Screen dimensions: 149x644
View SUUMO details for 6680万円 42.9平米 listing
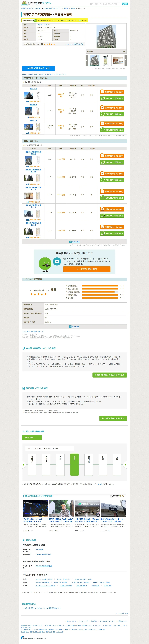(112, 114)
